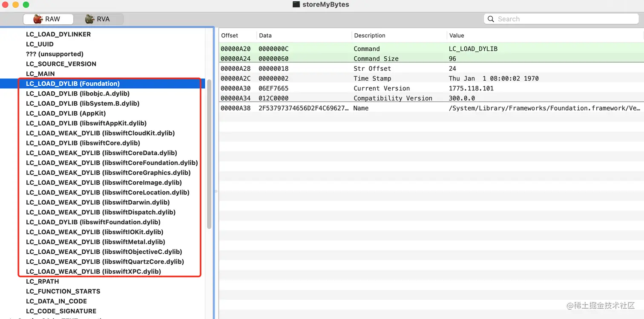
Task: Select LC_LOAD_DYLIB (libobjc.A.dylib)
Action: [78, 93]
